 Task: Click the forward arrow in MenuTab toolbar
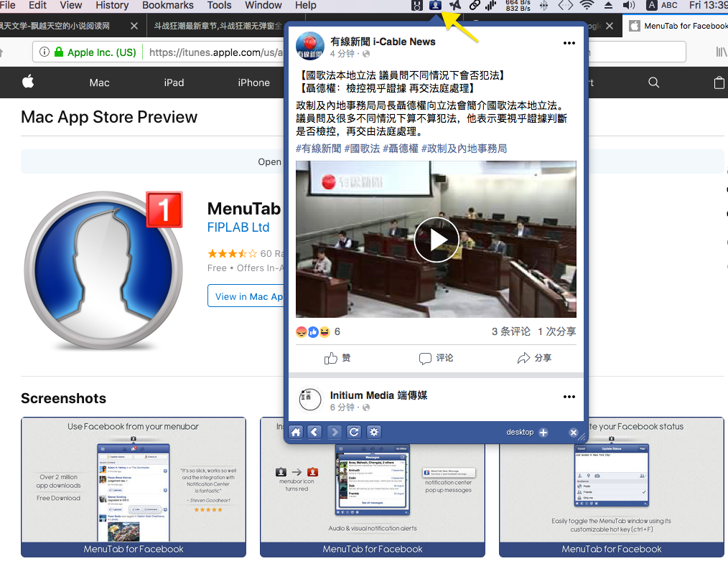pos(335,432)
